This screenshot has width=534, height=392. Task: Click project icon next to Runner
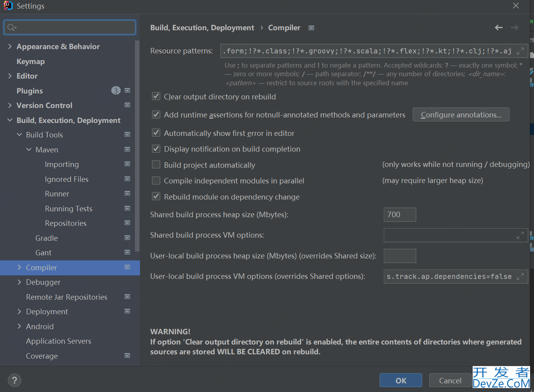(127, 194)
